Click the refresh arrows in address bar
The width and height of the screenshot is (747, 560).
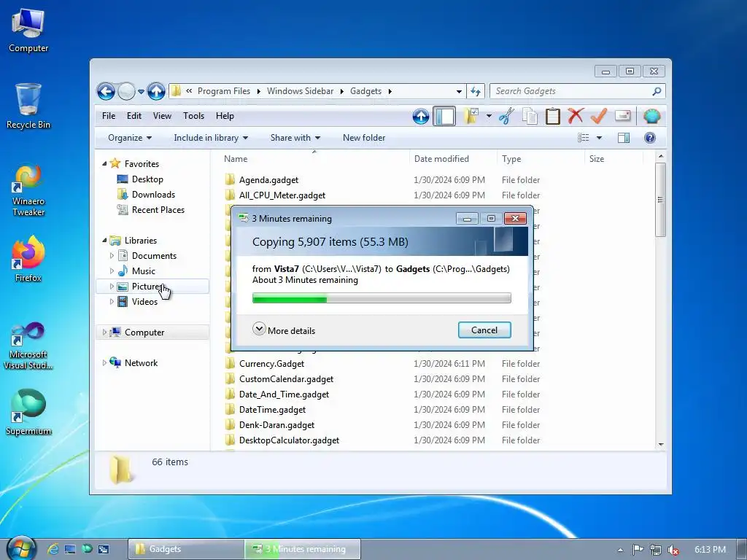[476, 91]
